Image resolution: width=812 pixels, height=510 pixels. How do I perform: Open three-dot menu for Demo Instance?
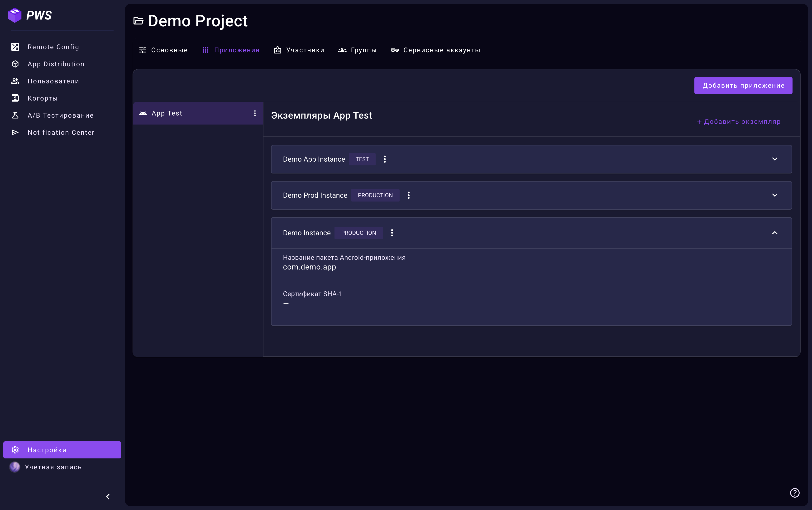pyautogui.click(x=392, y=233)
